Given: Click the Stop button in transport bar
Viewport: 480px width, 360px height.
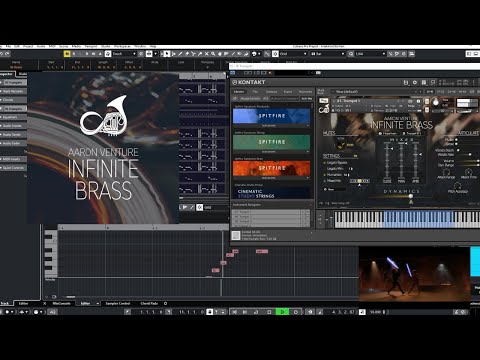Looking at the screenshot, I should (x=269, y=312).
